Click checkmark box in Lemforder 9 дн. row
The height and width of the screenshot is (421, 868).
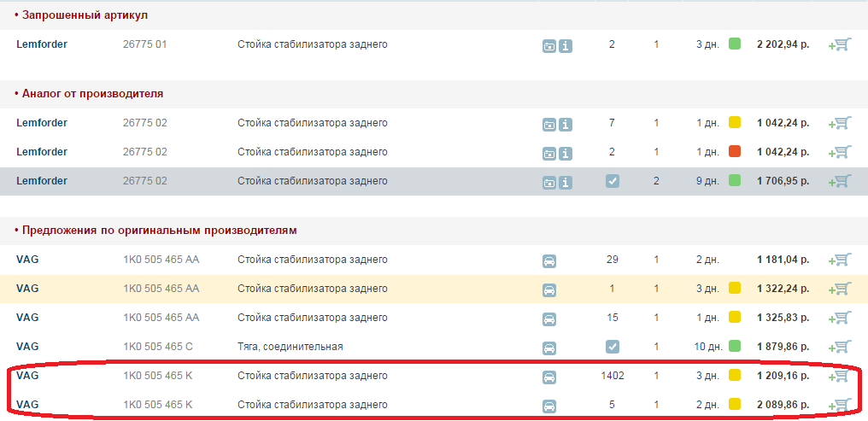tap(613, 181)
